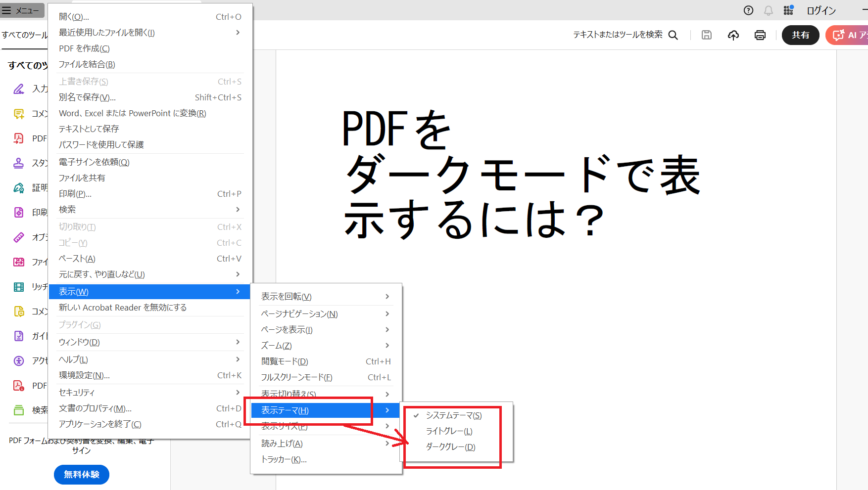Screen dimensions: 868x490
Task: Click the テキストまたはツールを検索 search field
Action: pyautogui.click(x=619, y=35)
